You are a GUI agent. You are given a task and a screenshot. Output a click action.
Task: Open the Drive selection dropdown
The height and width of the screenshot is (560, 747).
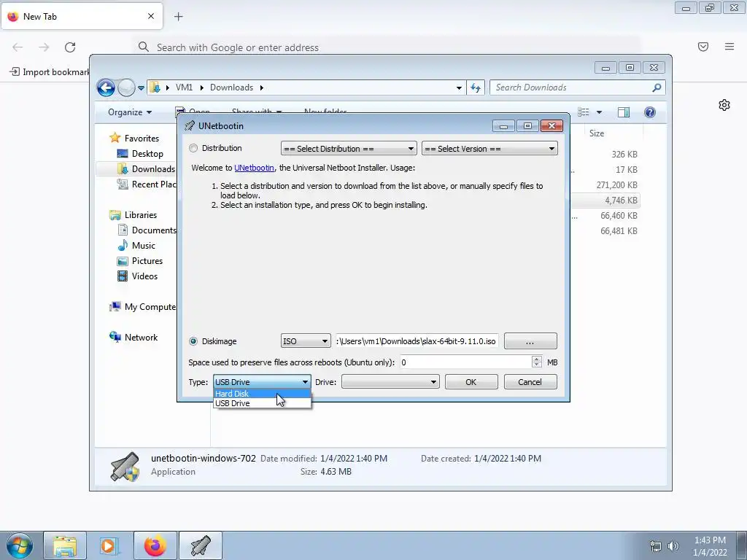390,382
